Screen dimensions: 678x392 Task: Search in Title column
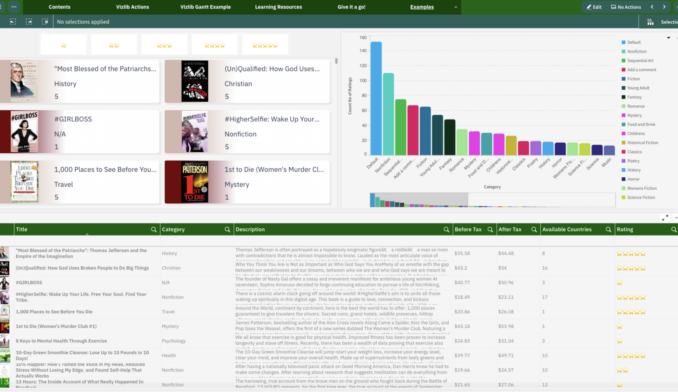click(154, 229)
